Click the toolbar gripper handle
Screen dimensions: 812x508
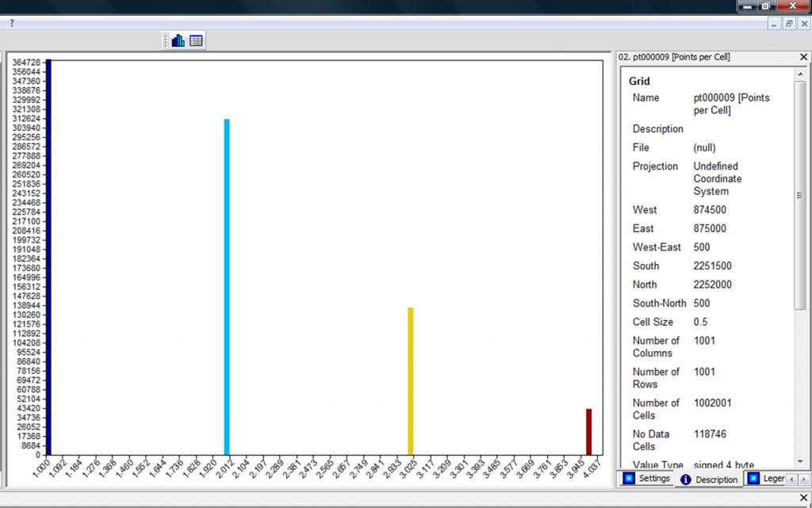[x=167, y=40]
